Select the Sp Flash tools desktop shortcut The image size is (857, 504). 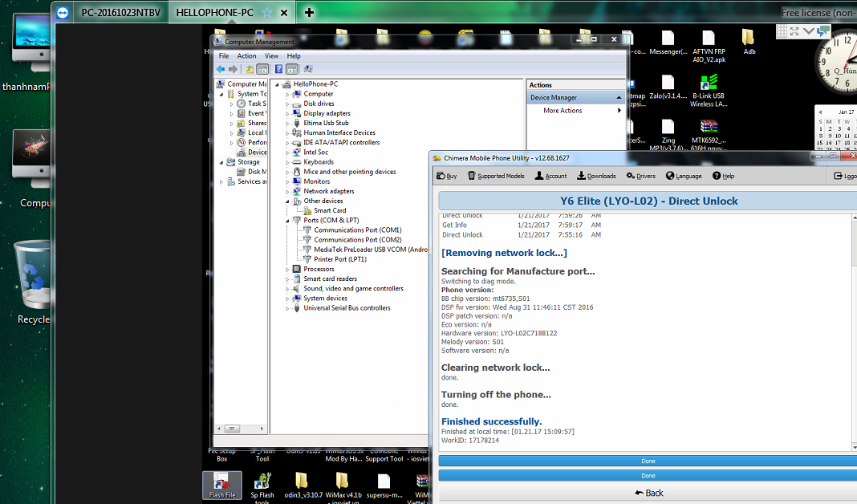point(262,488)
